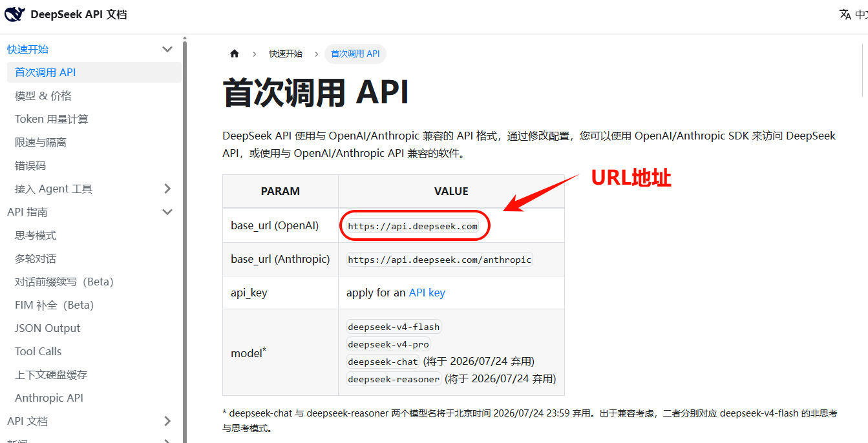Click the API 文档 sidebar category label
868x443 pixels.
[x=27, y=421]
